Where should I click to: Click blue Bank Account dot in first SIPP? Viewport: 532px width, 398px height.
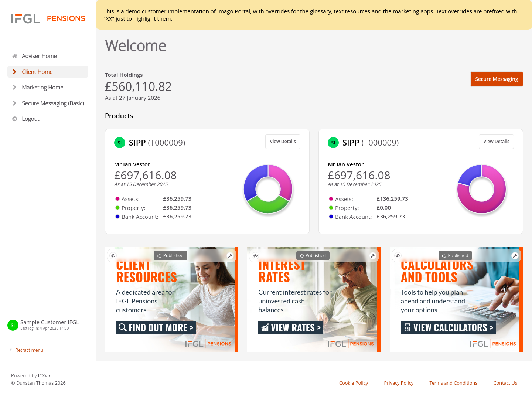pos(117,217)
